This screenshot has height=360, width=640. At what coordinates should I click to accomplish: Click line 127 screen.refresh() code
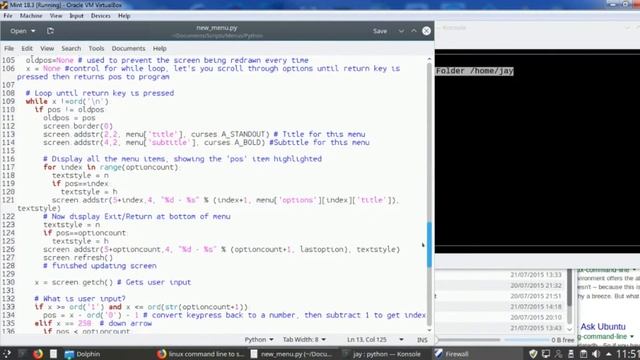78,258
